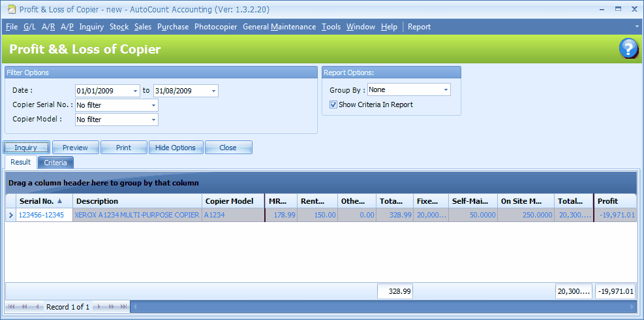644x320 pixels.
Task: Go to first record in navigator
Action: click(12, 307)
